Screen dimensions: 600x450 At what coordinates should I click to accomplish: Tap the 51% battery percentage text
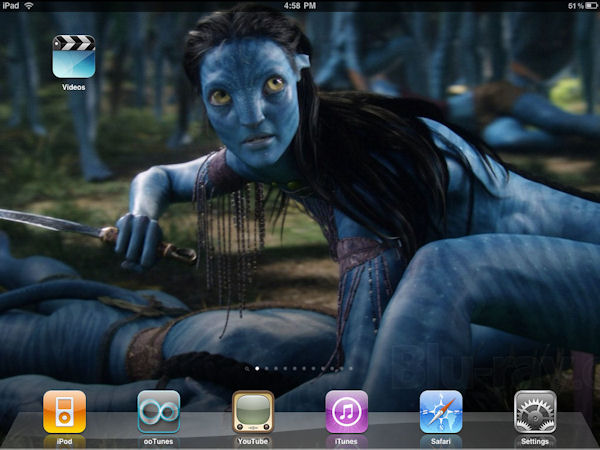(x=576, y=6)
